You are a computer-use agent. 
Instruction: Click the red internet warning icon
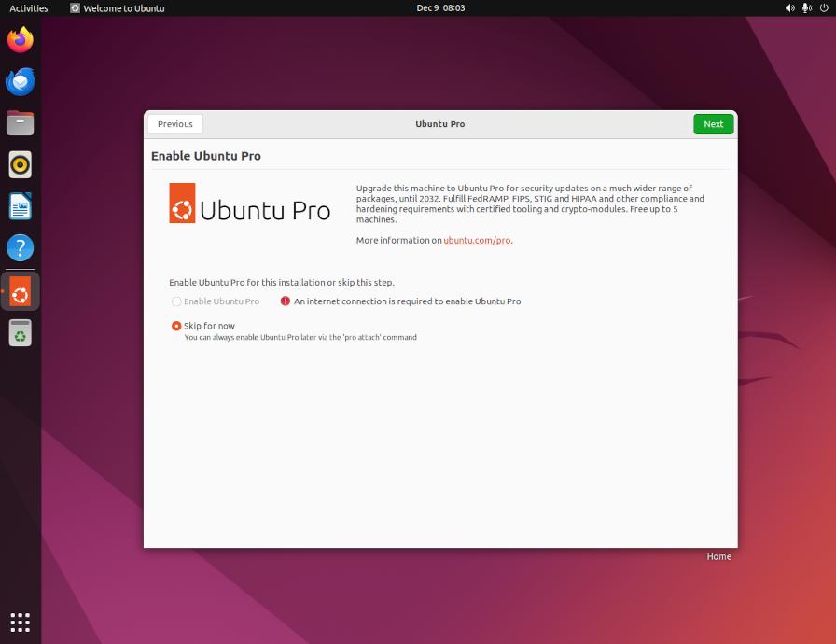coord(286,301)
